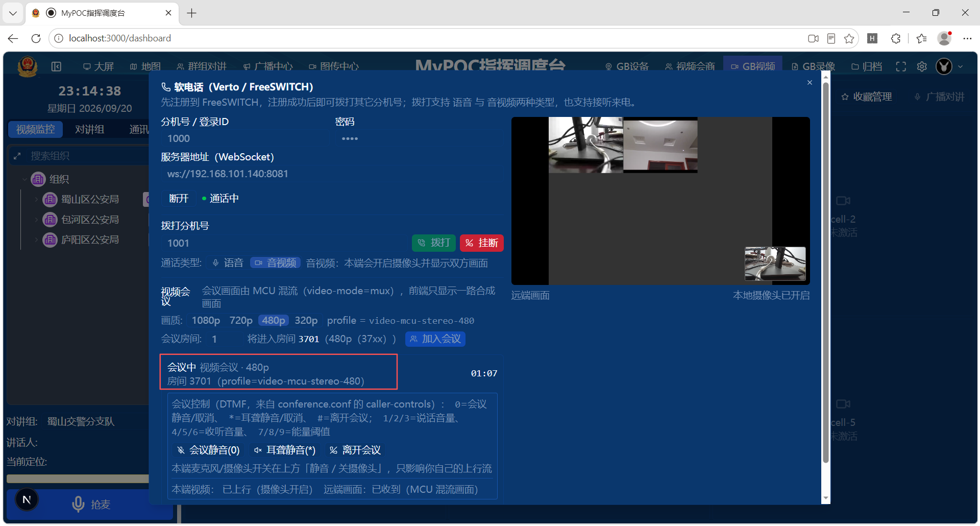Open settings gear icon in app header
Viewport: 980px width, 526px height.
pos(922,67)
